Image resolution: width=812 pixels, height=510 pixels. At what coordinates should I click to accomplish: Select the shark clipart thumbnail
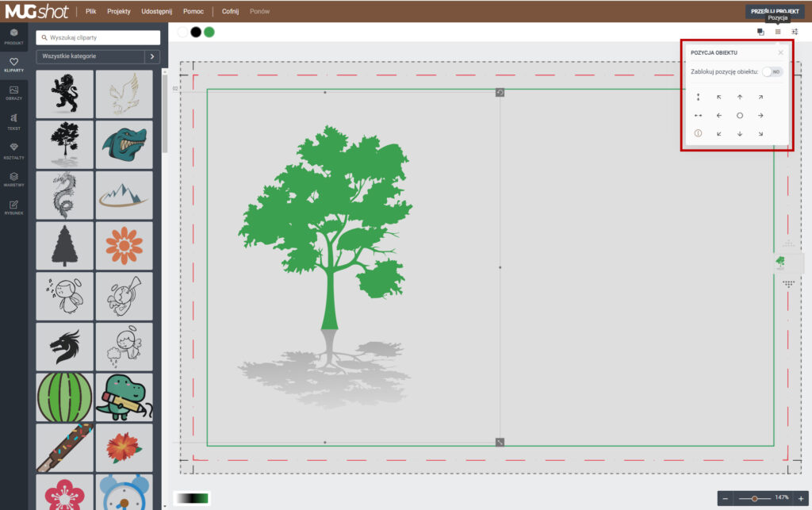tap(124, 144)
